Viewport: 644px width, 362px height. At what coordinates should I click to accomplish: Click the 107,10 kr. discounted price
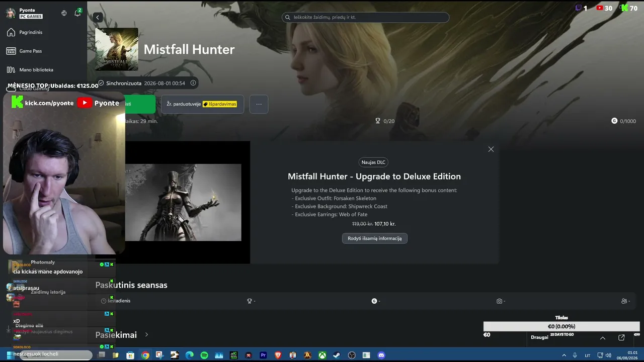click(x=385, y=224)
